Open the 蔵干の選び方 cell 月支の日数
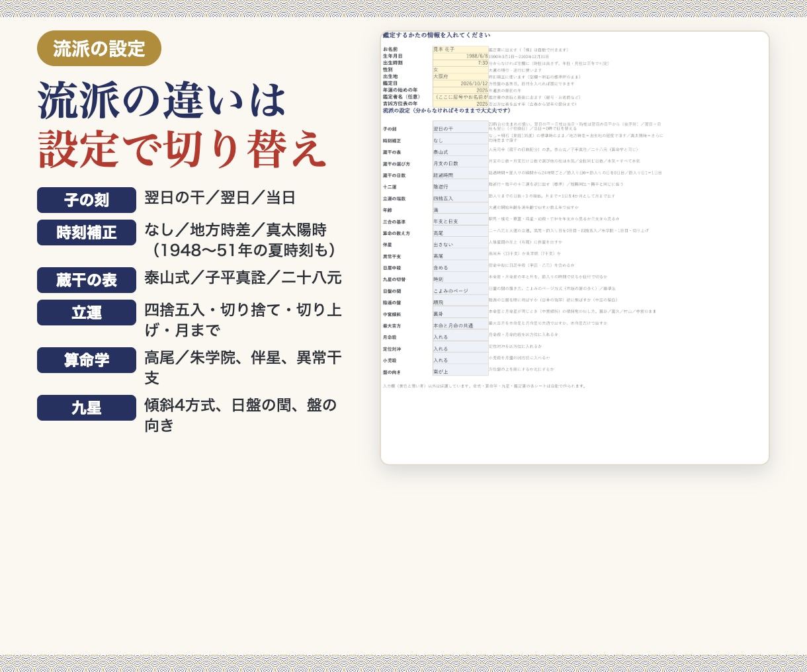This screenshot has height=672, width=807. [x=460, y=162]
